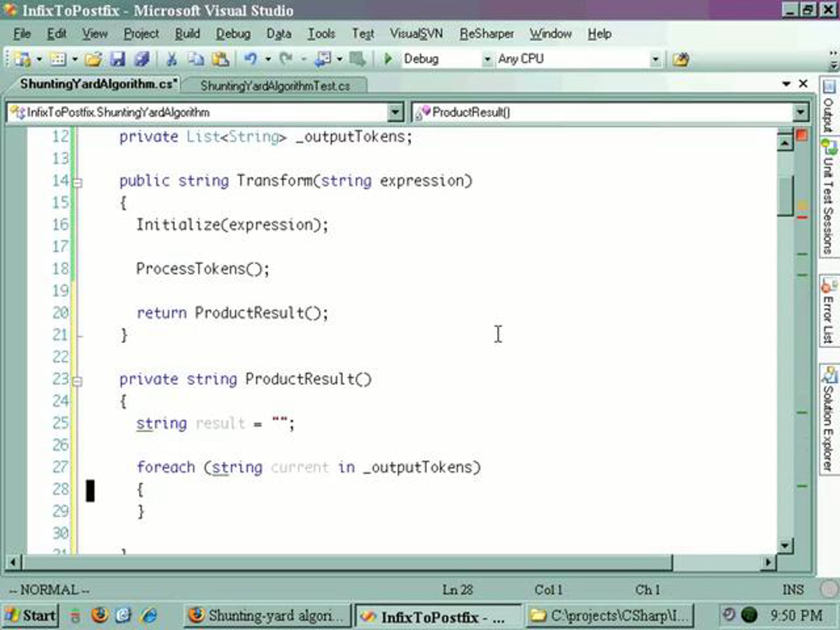Click the New Project toolbar icon
Image resolution: width=840 pixels, height=630 pixels.
22,59
